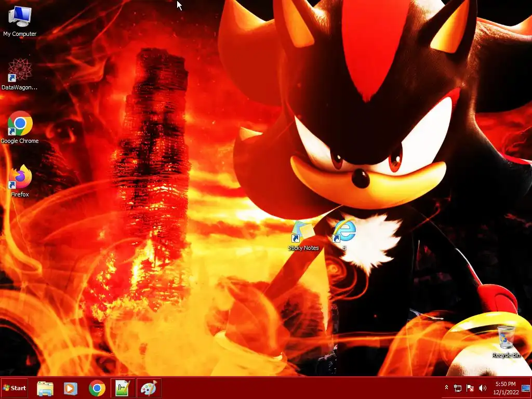Select the DataWagon desktop shortcut

pos(20,74)
